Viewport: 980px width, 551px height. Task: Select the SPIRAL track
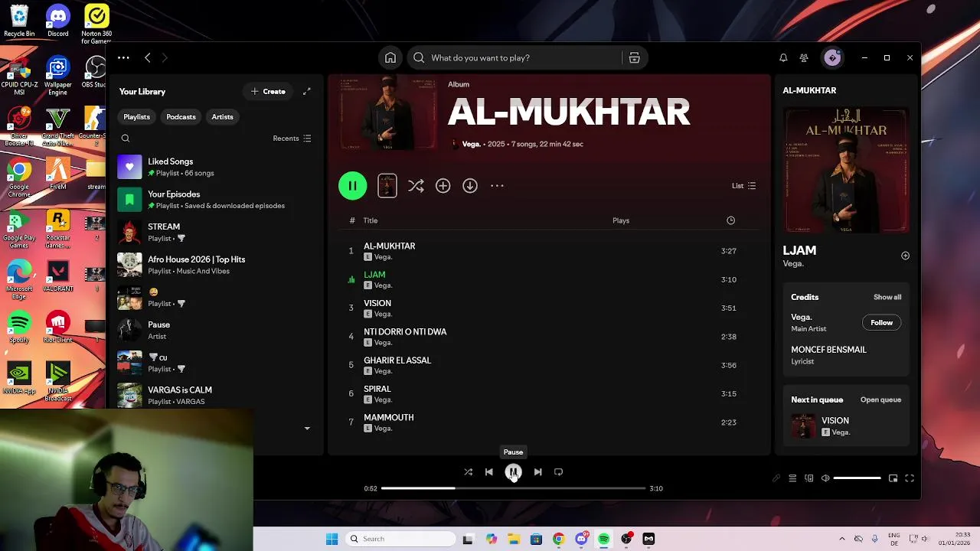[549, 394]
